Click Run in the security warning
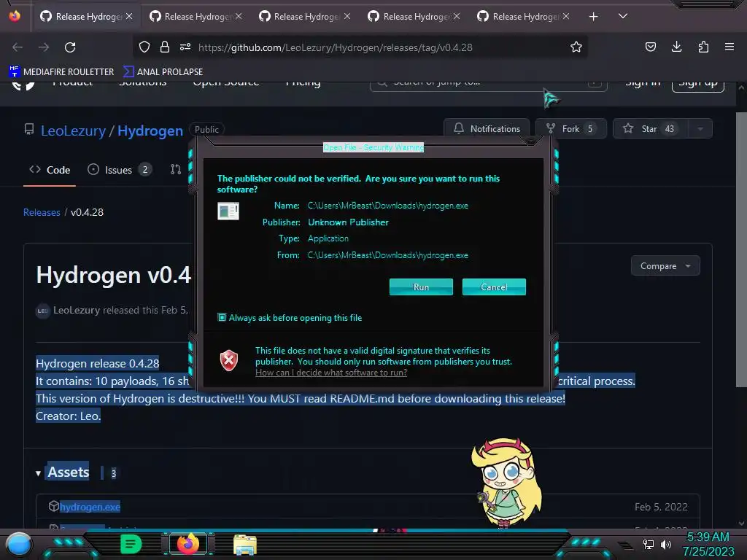This screenshot has width=747, height=560. click(x=421, y=287)
